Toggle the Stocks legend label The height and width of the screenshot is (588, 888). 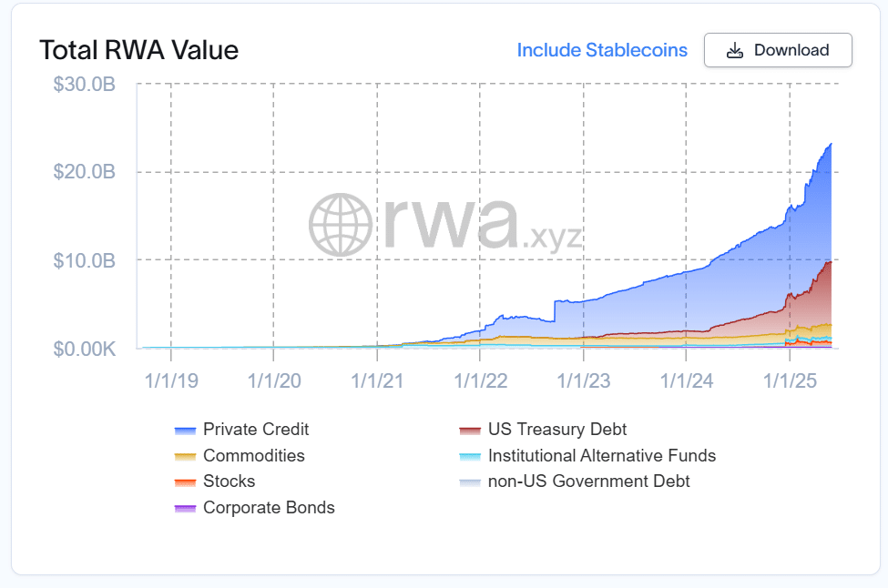[x=230, y=481]
